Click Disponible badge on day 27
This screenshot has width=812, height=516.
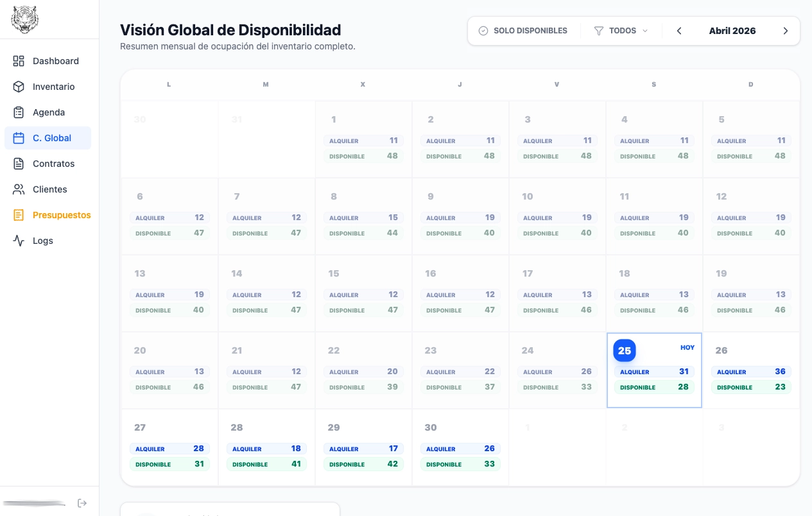point(169,464)
